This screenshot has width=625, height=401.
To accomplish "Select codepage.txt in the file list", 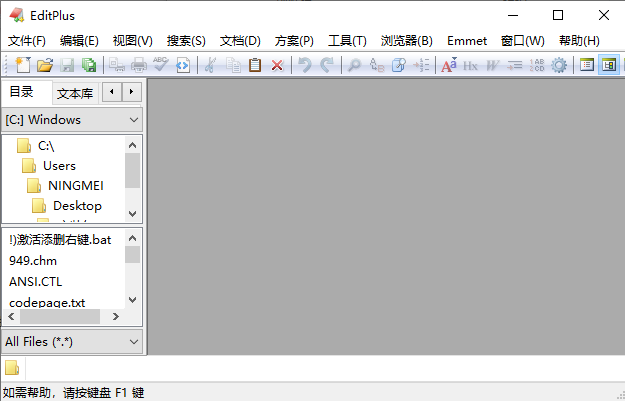I will [x=47, y=301].
